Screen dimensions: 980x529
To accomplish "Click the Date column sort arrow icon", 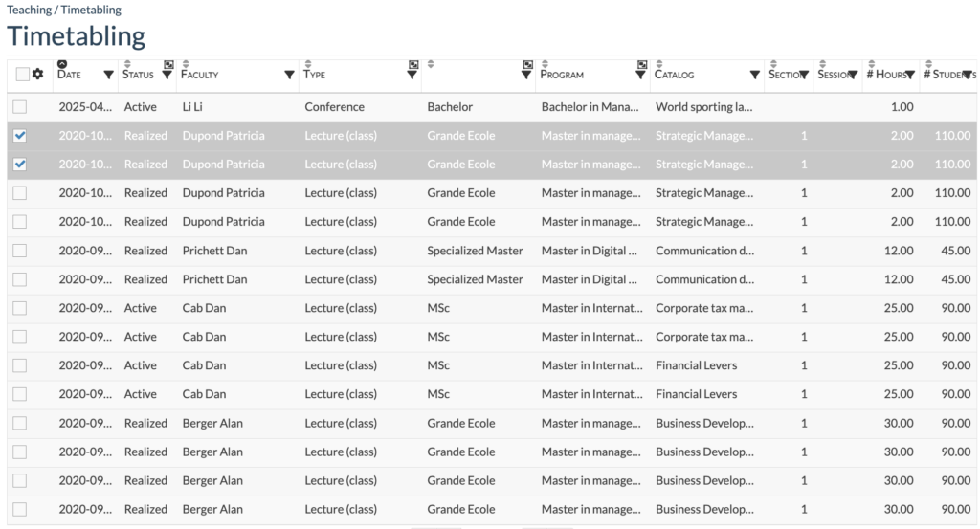I will [62, 64].
